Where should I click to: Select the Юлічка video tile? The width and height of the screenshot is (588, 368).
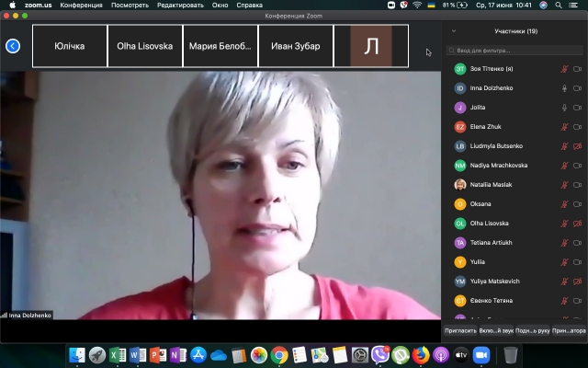(70, 46)
